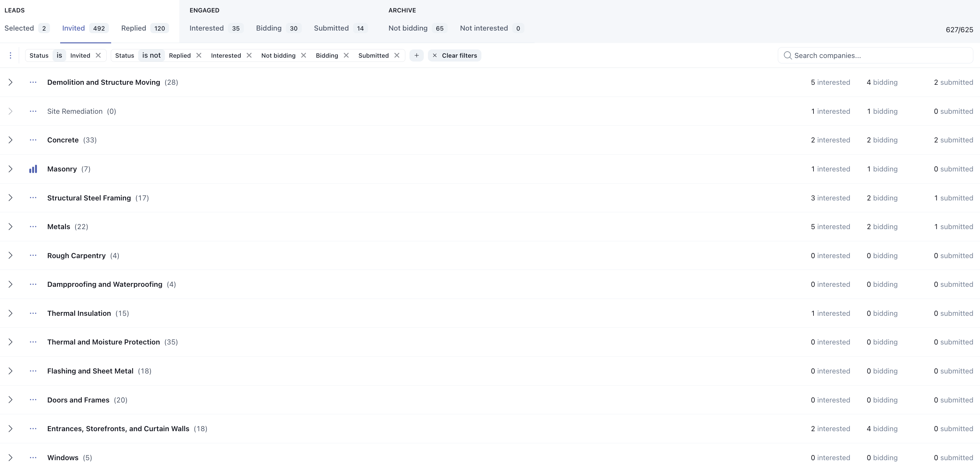Expand the Structural Steel Framing group
The image size is (980, 471).
[10, 198]
